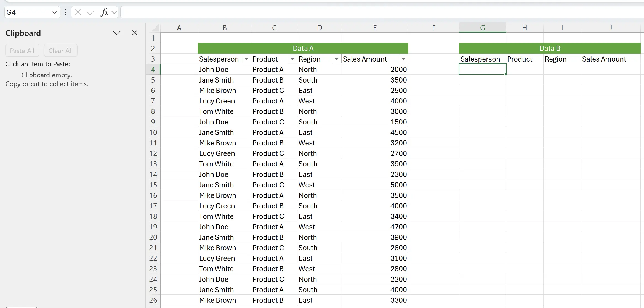Click inside the formula bar input

tap(359, 12)
